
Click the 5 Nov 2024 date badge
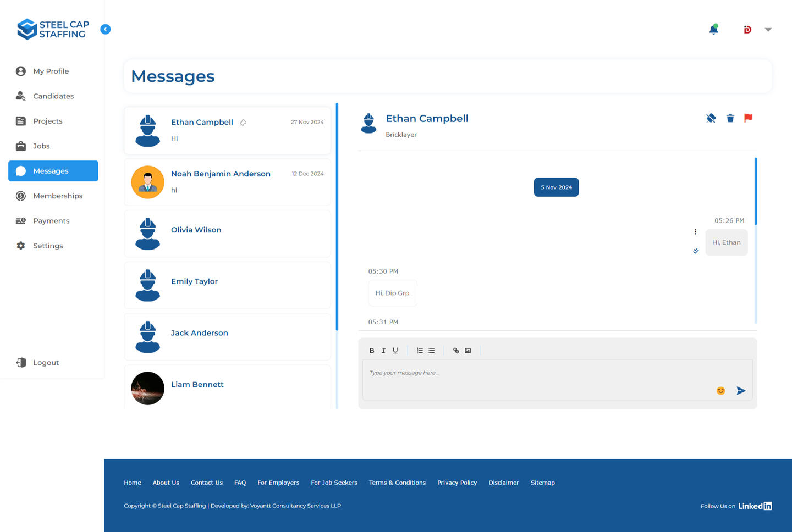pos(556,187)
